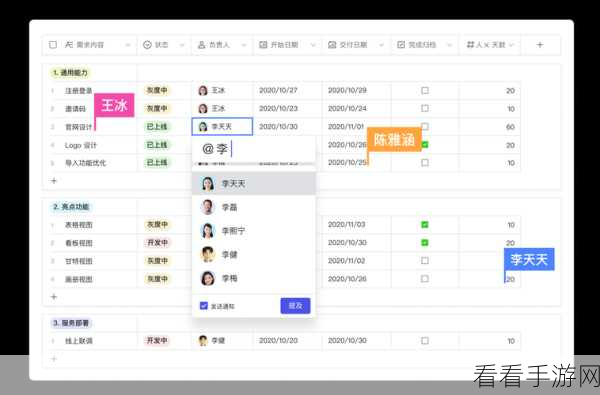
Task: Check 完成归档 box for 导入功能优化 row
Action: 425,163
